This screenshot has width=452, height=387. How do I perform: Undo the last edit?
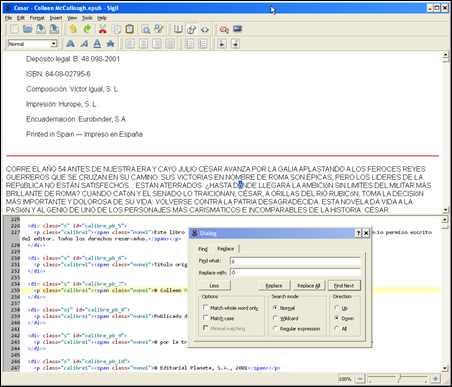click(73, 29)
